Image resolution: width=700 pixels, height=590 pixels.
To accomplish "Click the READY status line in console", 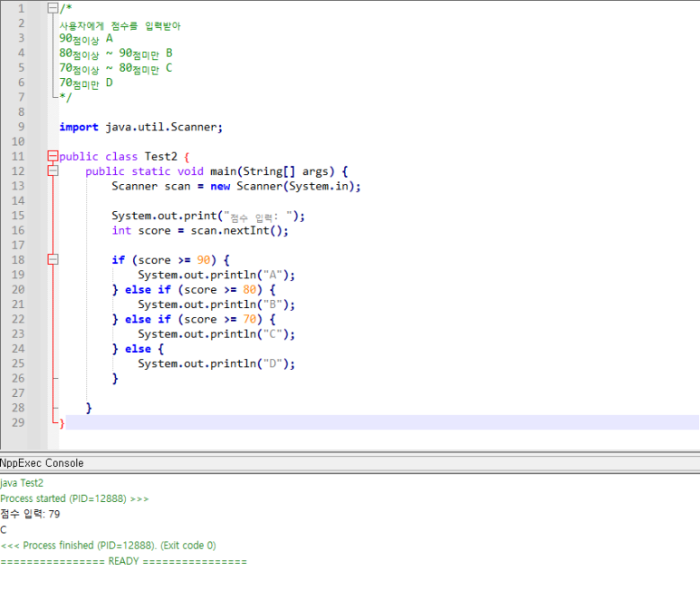I will [123, 561].
